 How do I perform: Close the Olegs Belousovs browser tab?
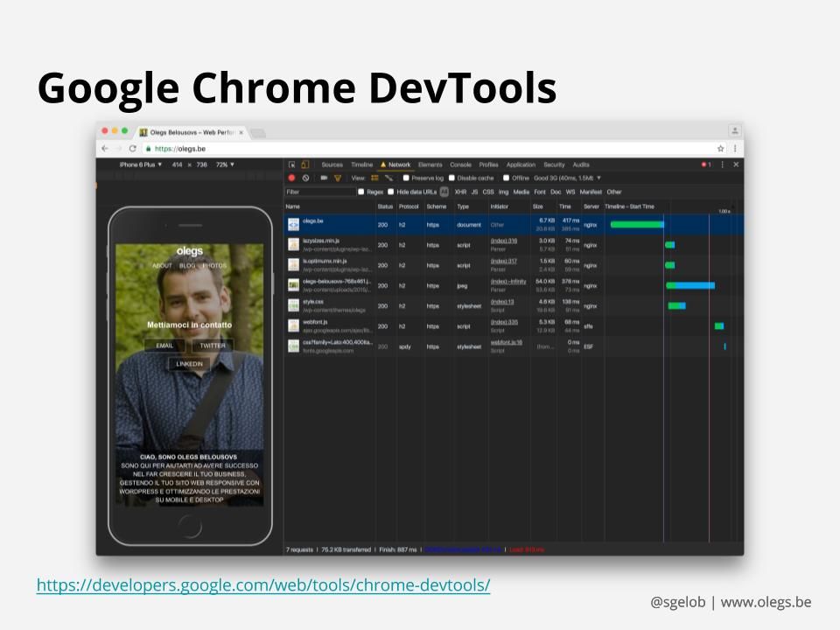tap(241, 132)
